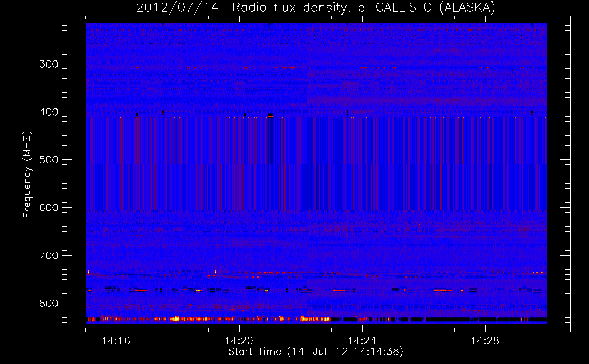This screenshot has width=589, height=364.
Task: Click the 14:16 time tick label
Action: click(116, 341)
